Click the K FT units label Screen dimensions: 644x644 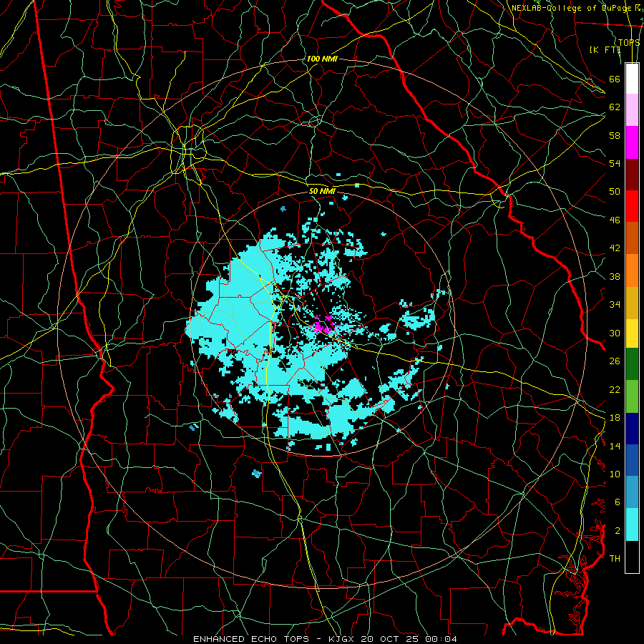[605, 49]
